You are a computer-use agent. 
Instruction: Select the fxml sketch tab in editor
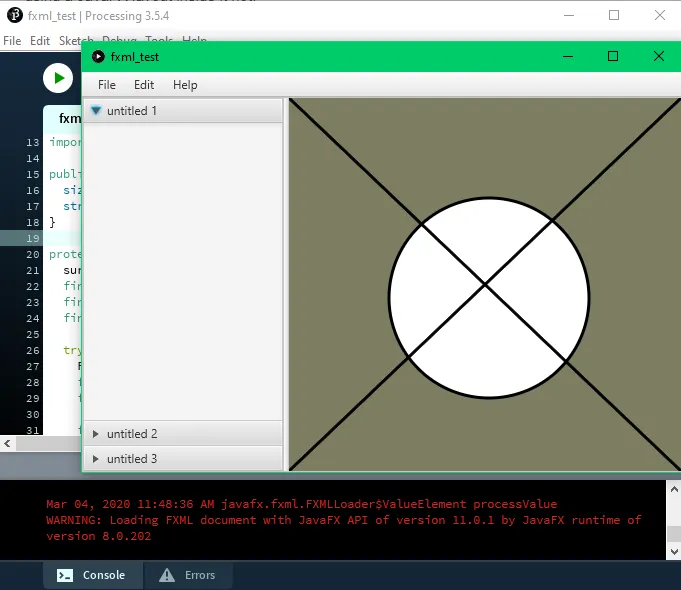point(63,118)
